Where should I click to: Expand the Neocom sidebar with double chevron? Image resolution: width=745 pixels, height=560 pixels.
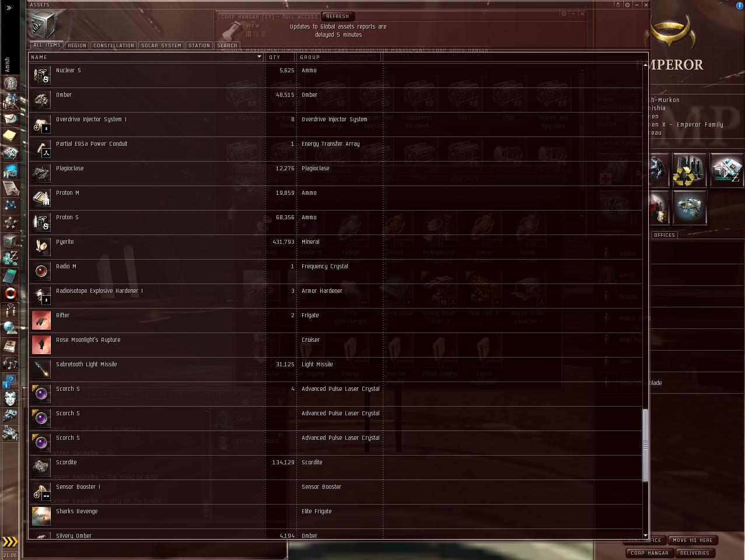tap(9, 8)
